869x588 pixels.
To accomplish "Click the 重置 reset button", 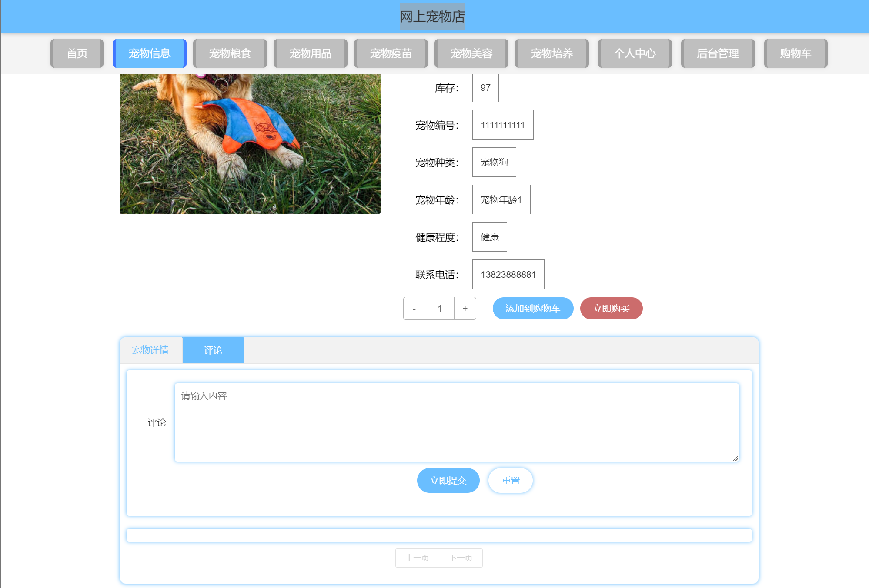I will (510, 481).
